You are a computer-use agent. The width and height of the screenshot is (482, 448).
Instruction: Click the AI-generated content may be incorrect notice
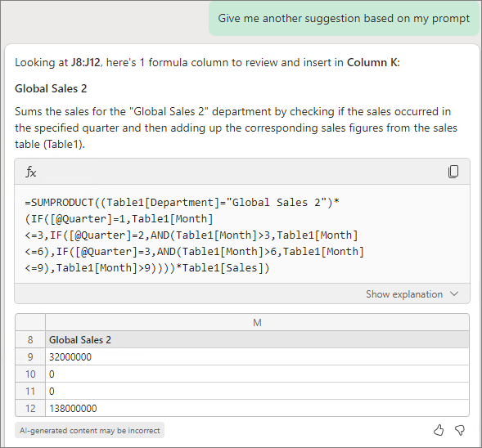pyautogui.click(x=89, y=430)
